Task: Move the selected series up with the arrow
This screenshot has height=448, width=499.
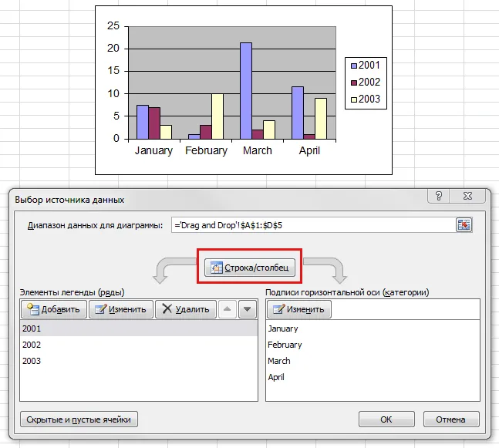Action: (x=227, y=309)
